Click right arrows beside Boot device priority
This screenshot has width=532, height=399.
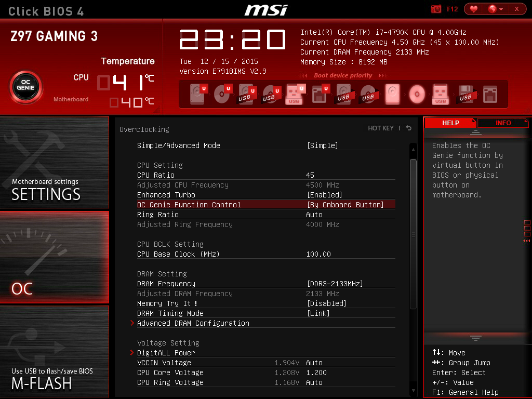382,75
